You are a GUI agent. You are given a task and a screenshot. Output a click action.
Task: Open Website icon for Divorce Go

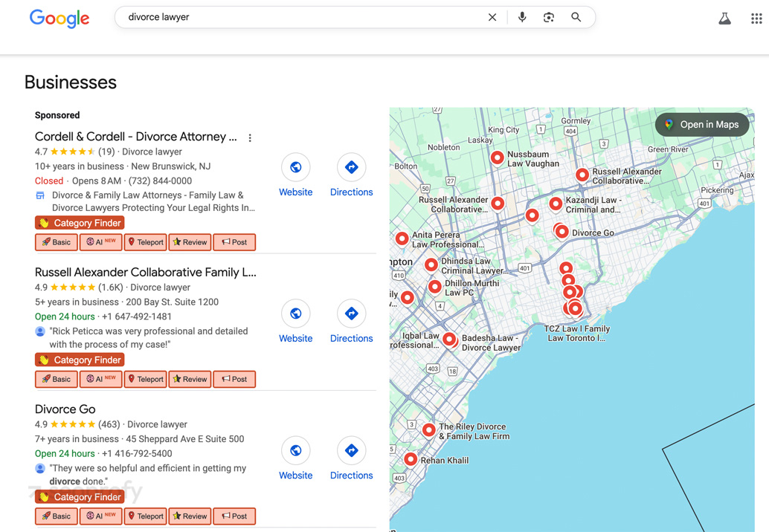point(296,450)
